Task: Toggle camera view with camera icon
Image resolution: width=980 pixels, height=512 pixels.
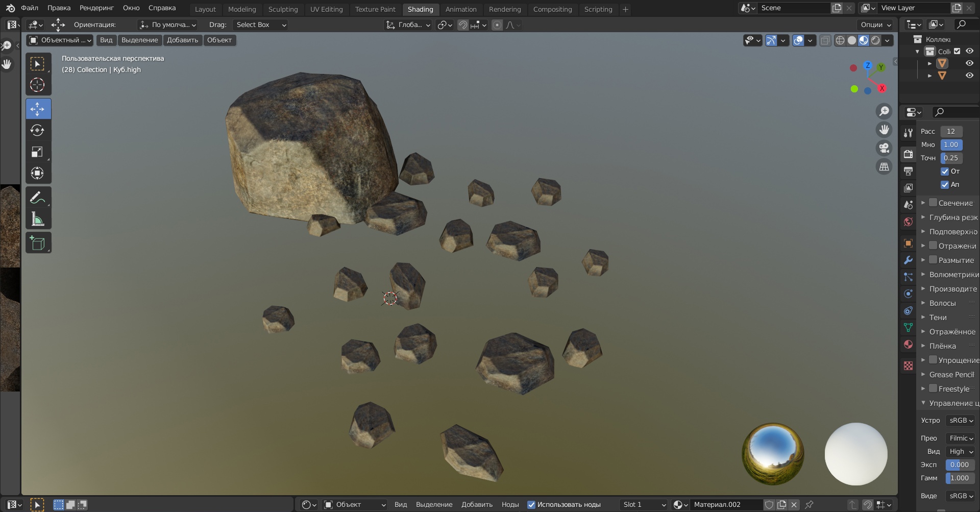Action: coord(884,148)
